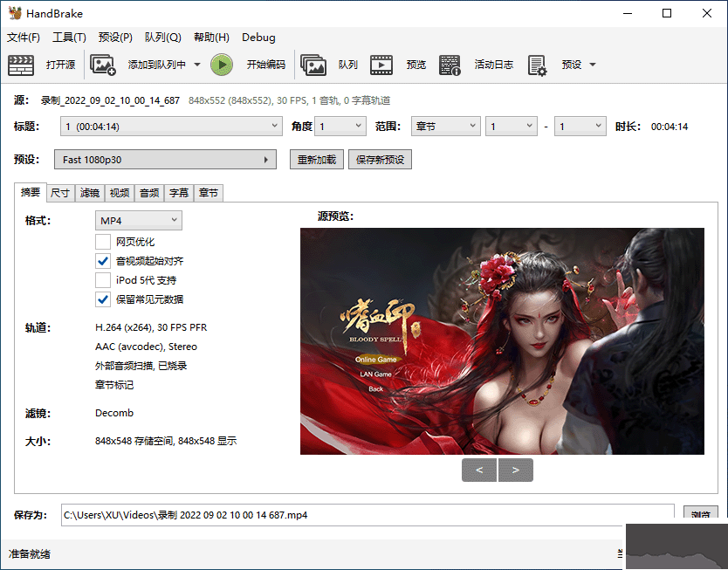The image size is (728, 570).
Task: Click the 时长 00:04:14 value
Action: pos(669,127)
